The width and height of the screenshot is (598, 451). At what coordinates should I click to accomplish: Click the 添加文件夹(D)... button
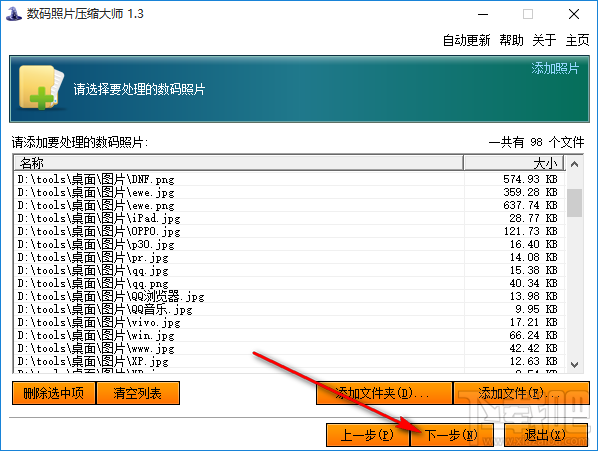click(384, 393)
